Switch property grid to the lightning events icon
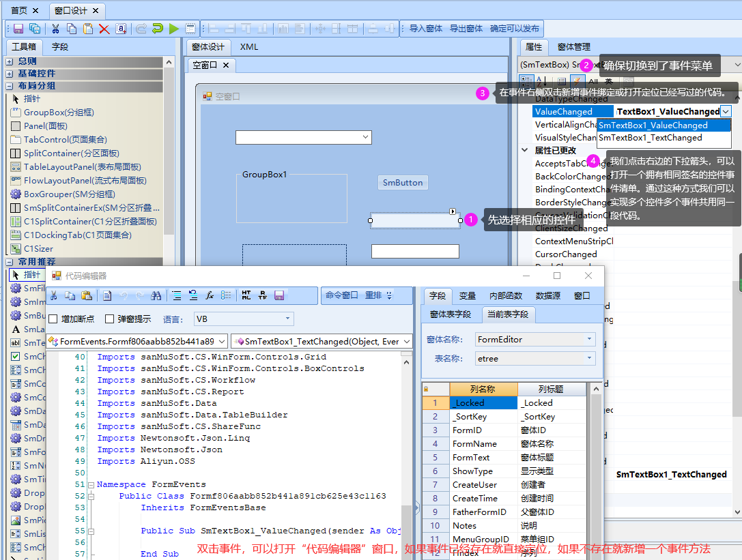 pyautogui.click(x=576, y=81)
